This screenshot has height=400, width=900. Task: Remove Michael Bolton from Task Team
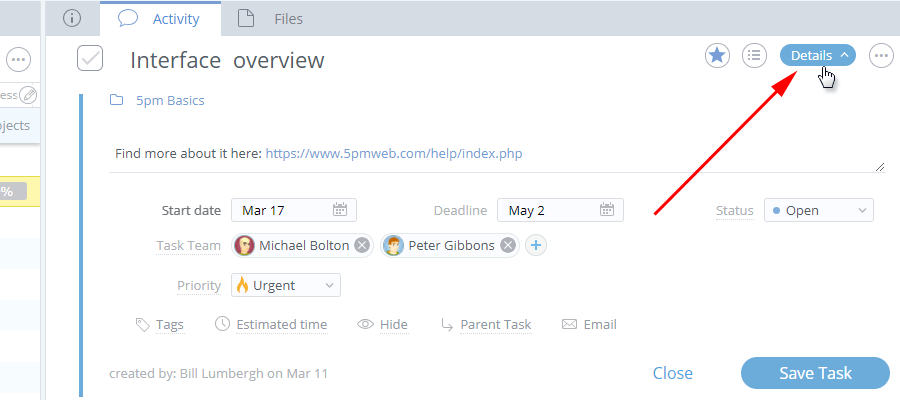[x=362, y=245]
